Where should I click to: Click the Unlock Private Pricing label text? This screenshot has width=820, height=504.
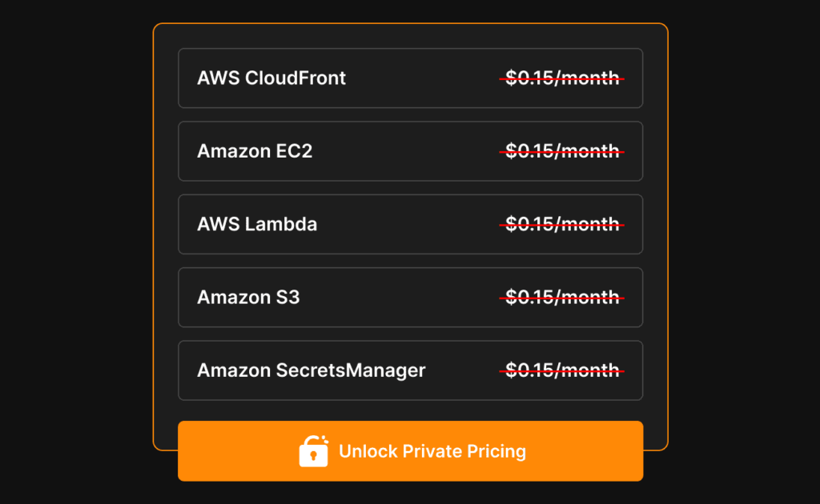[432, 451]
